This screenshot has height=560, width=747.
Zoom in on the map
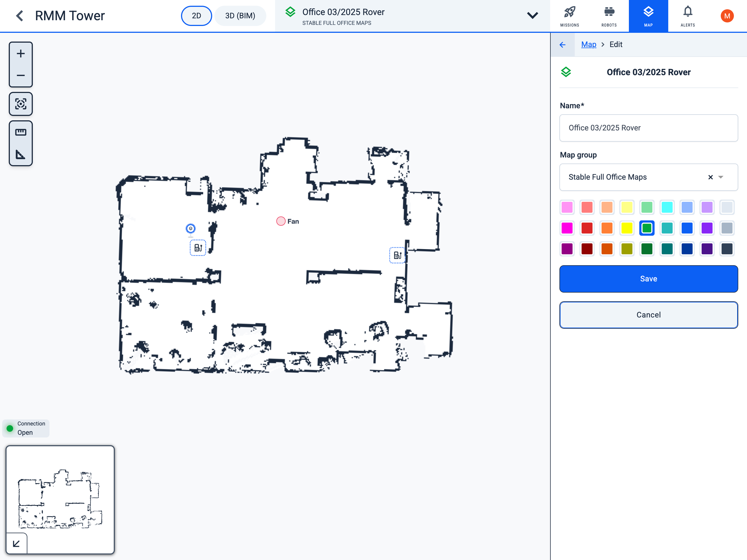click(21, 54)
